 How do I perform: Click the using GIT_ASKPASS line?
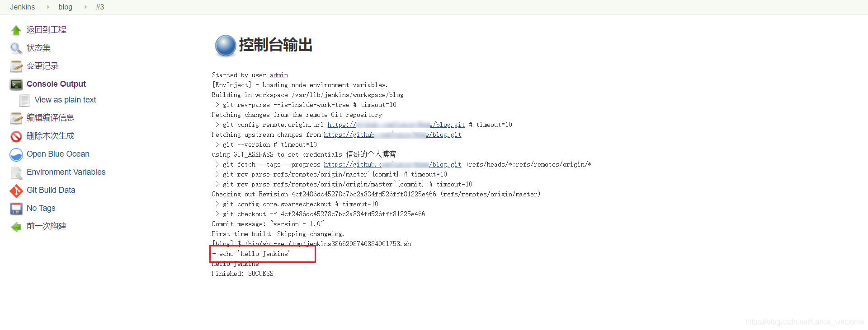304,154
